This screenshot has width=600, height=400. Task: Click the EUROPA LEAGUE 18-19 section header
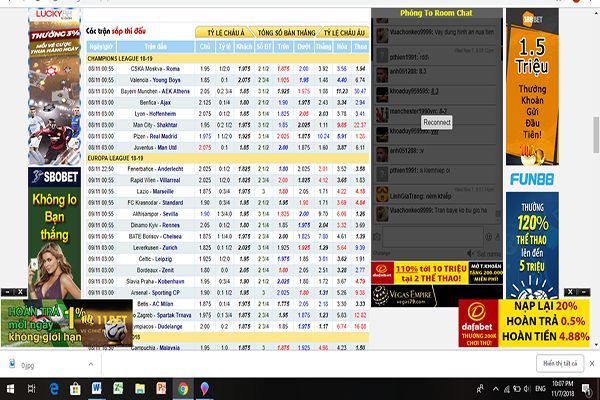pos(228,158)
